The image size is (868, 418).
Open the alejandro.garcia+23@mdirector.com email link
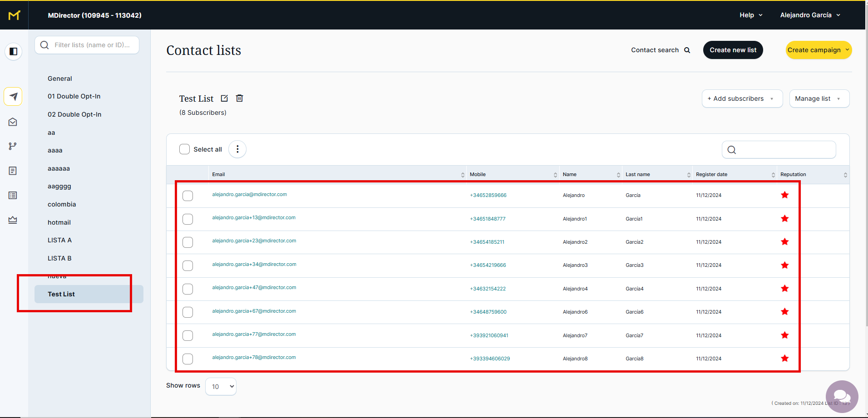[x=254, y=241]
